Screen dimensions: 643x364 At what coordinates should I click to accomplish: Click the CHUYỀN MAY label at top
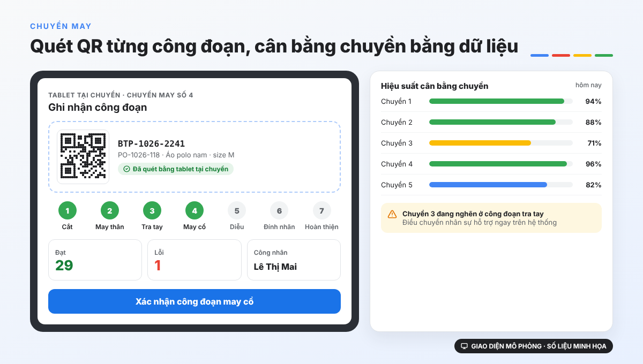click(61, 26)
